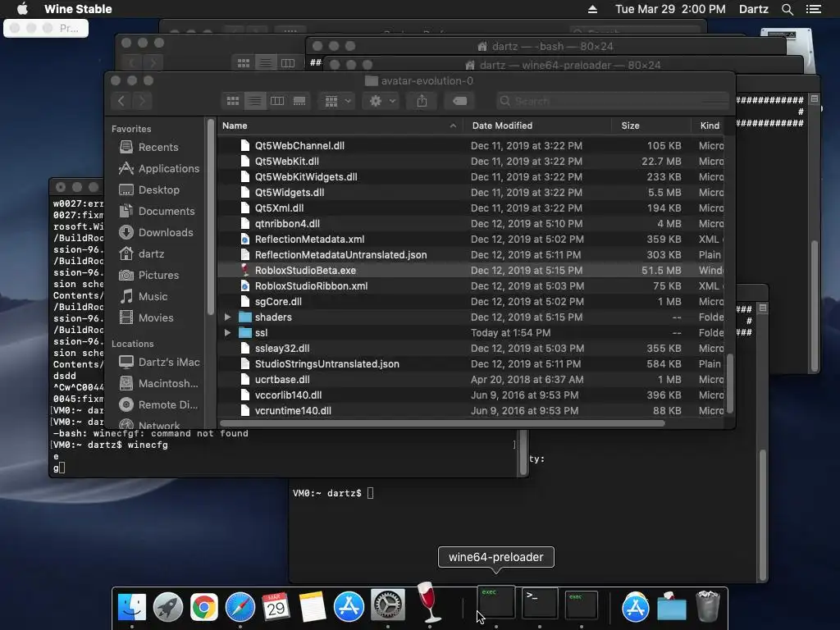Focus the Finder Search field
The height and width of the screenshot is (630, 840).
click(612, 101)
